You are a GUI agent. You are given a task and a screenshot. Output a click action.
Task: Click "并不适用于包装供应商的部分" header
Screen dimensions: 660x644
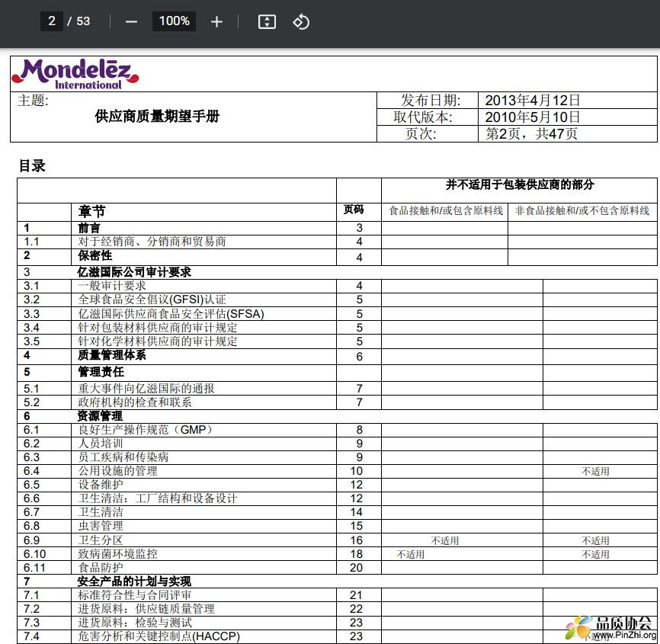click(520, 184)
